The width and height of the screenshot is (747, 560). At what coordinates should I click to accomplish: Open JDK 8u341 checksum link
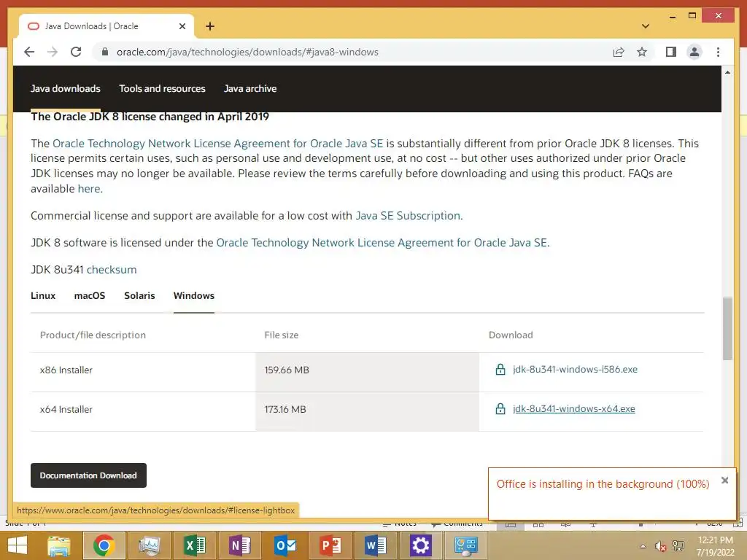click(x=112, y=270)
